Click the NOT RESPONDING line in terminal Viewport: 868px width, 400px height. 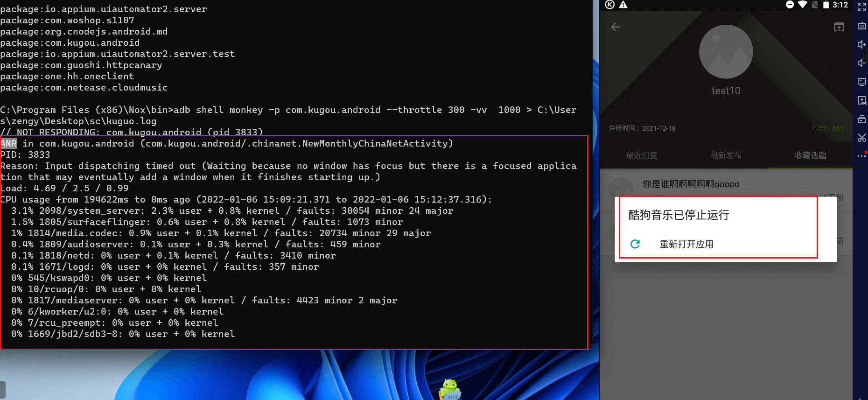(x=132, y=132)
